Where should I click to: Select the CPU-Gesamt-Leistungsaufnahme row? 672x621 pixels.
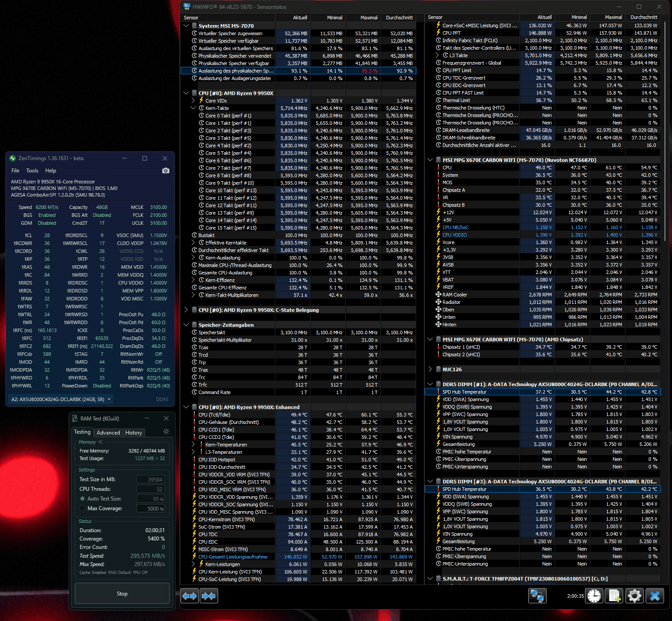[x=298, y=557]
